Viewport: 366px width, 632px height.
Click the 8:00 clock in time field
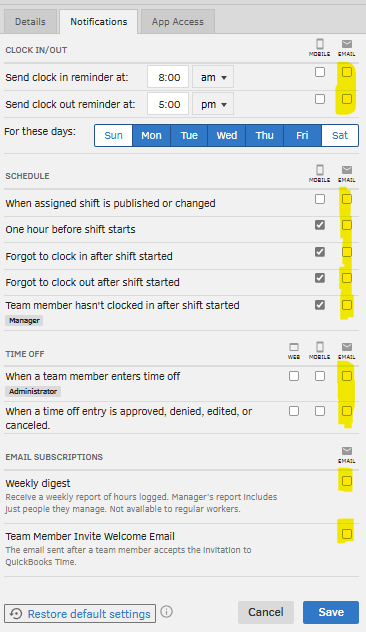[168, 77]
